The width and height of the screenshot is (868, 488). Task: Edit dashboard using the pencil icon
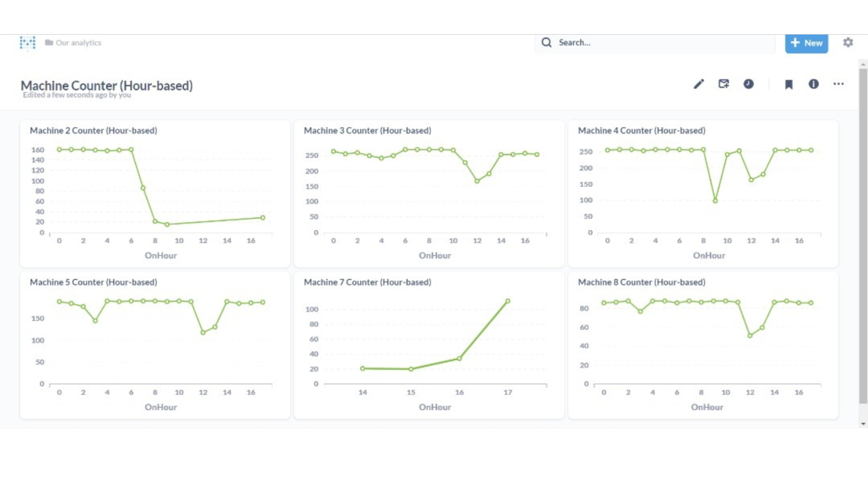click(x=699, y=84)
